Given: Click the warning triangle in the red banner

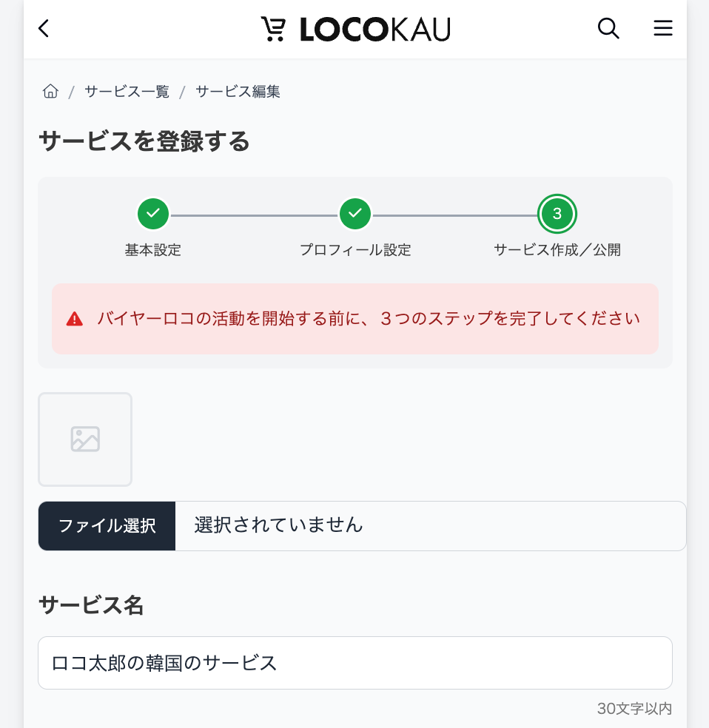Looking at the screenshot, I should pyautogui.click(x=73, y=318).
